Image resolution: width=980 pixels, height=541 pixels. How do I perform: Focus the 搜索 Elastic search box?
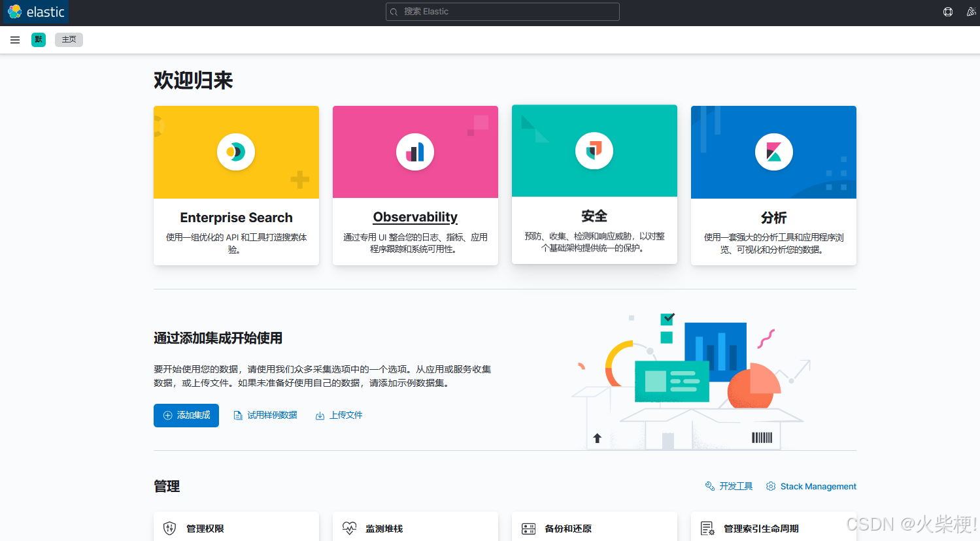[502, 12]
